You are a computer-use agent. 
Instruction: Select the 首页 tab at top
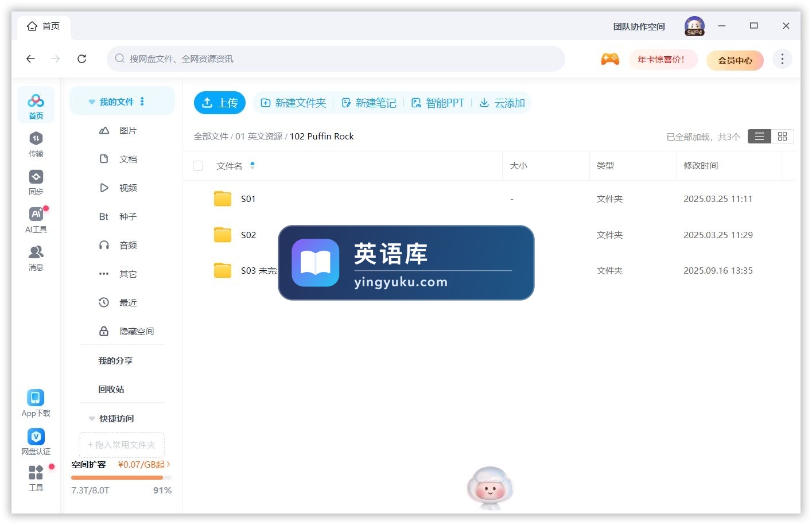click(44, 26)
